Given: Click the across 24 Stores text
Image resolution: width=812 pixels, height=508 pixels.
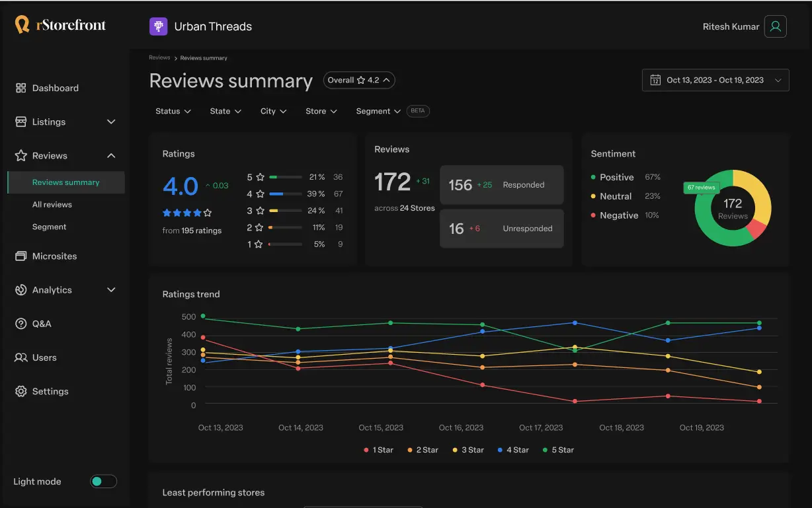Looking at the screenshot, I should pyautogui.click(x=405, y=208).
